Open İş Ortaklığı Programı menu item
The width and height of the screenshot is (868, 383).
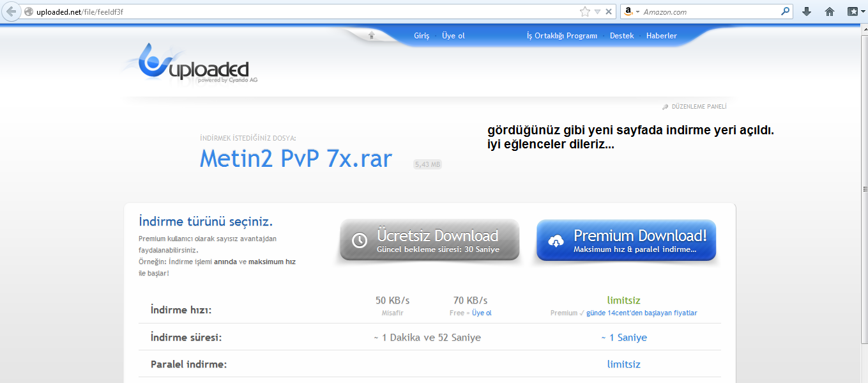[x=562, y=36]
